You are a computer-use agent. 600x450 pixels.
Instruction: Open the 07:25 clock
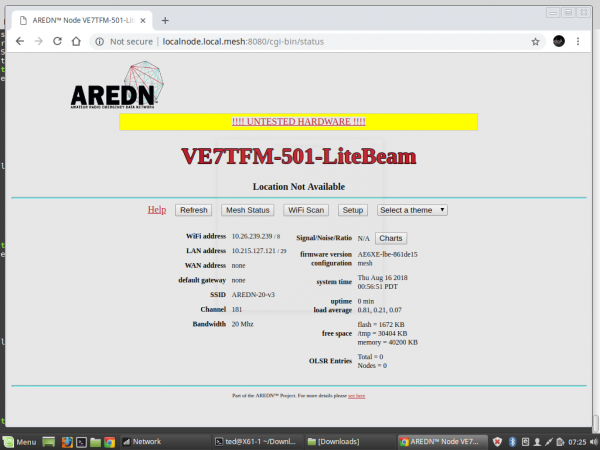click(x=577, y=442)
